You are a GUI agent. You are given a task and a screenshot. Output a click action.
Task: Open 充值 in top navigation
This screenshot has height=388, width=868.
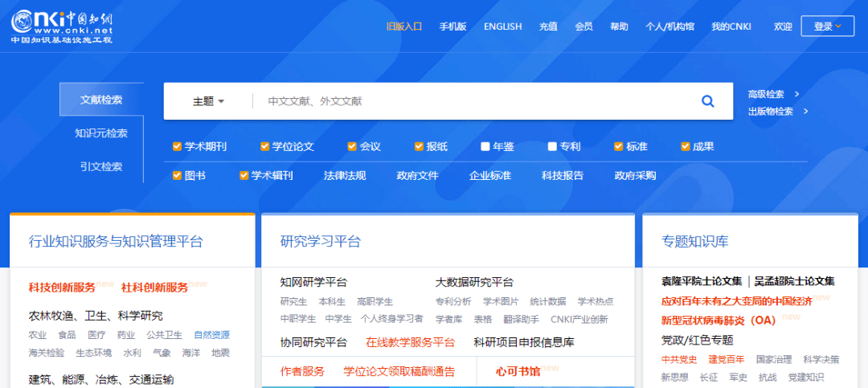point(548,26)
